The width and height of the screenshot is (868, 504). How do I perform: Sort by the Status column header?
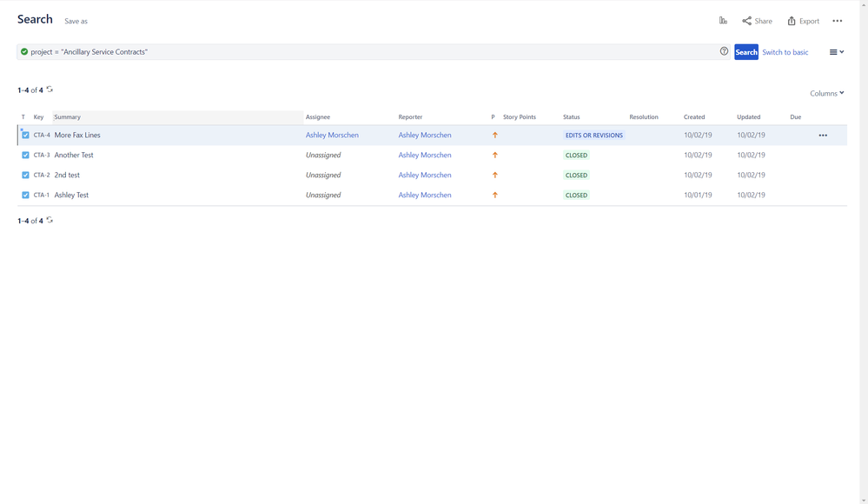pos(571,116)
